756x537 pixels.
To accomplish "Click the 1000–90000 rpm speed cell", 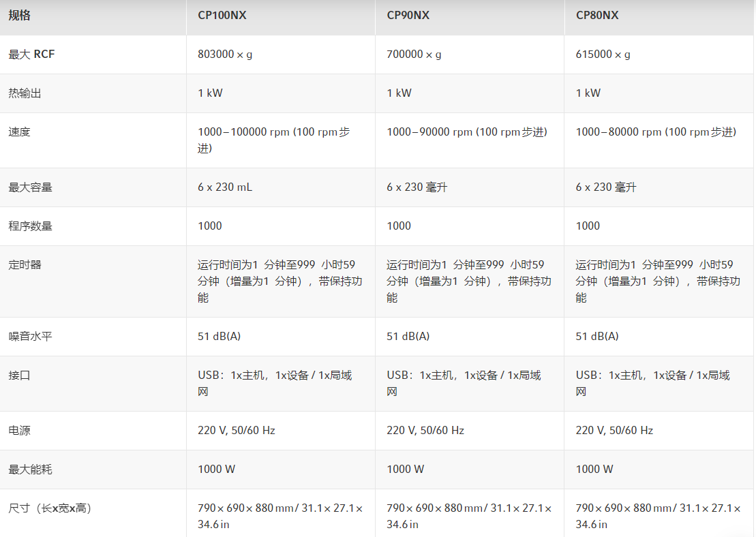I will tap(466, 132).
